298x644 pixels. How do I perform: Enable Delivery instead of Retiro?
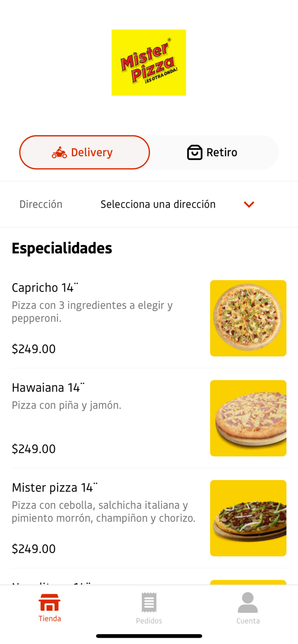(84, 152)
